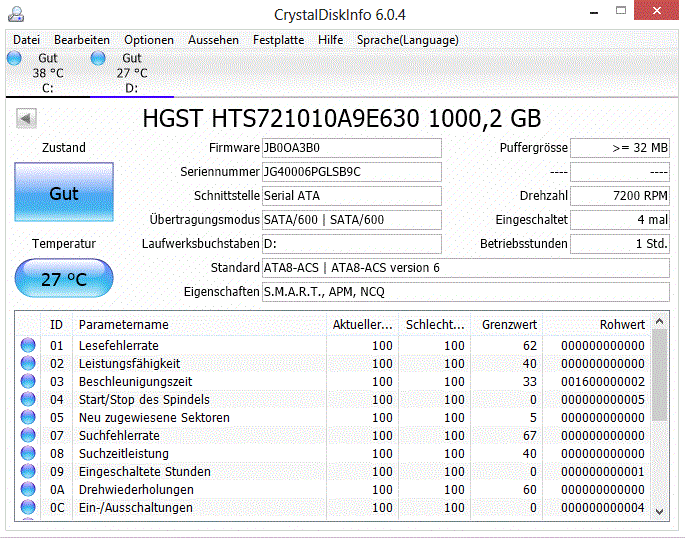Select the Suchzeitleistung parameter name
This screenshot has height=538, width=685.
click(124, 453)
